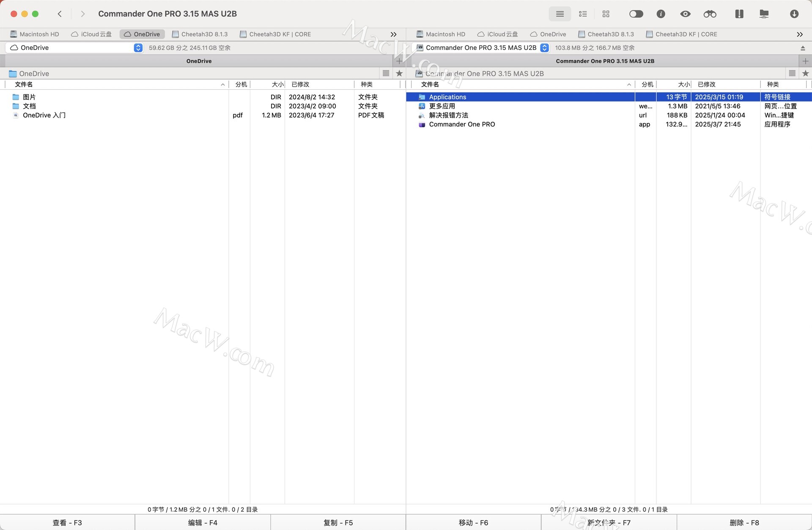This screenshot has width=812, height=530.
Task: Open the network connections manager icon
Action: (x=764, y=14)
